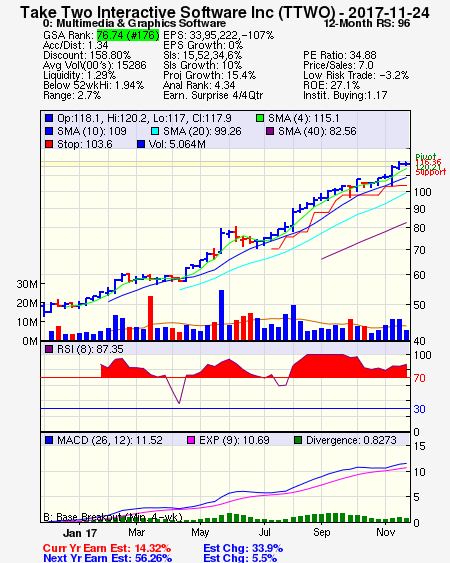Click the Liquidity: 1.29% text
This screenshot has height=563, width=450.
click(79, 75)
